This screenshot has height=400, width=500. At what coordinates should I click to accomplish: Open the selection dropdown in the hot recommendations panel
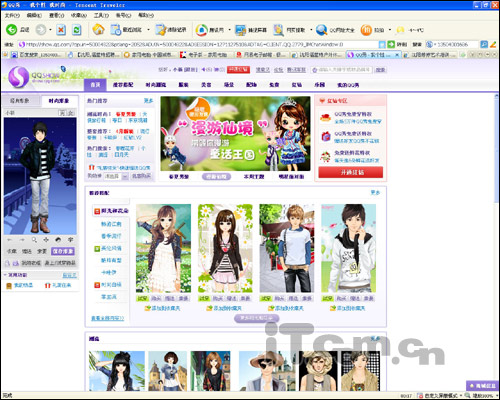[125, 176]
